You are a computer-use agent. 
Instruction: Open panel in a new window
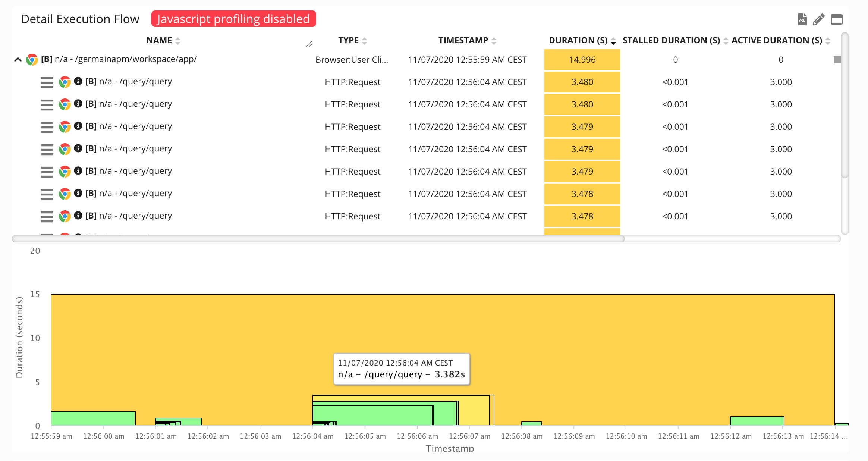coord(836,19)
